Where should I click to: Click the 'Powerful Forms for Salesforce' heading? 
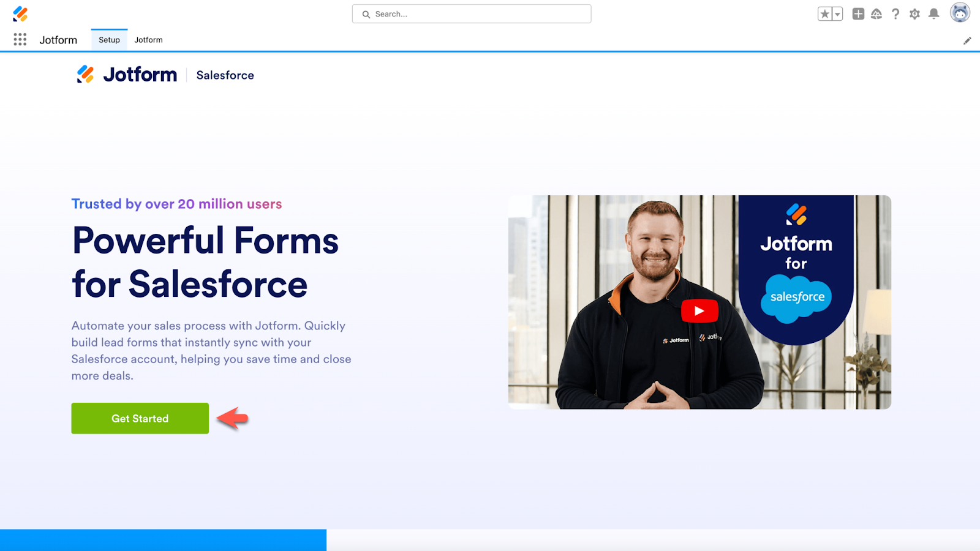(x=205, y=262)
